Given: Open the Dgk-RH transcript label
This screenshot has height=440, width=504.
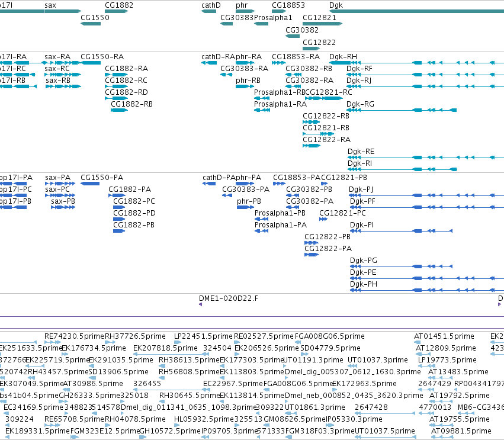Looking at the screenshot, I should pos(344,57).
